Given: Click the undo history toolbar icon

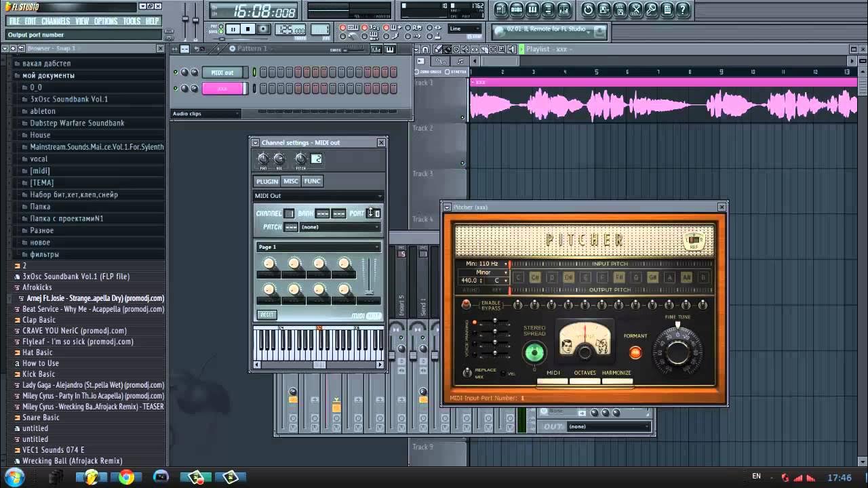Looking at the screenshot, I should (588, 9).
